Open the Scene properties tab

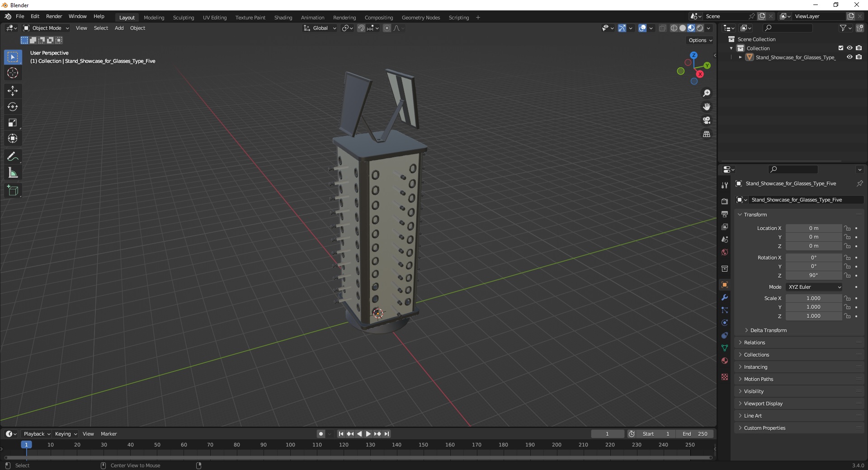(725, 239)
